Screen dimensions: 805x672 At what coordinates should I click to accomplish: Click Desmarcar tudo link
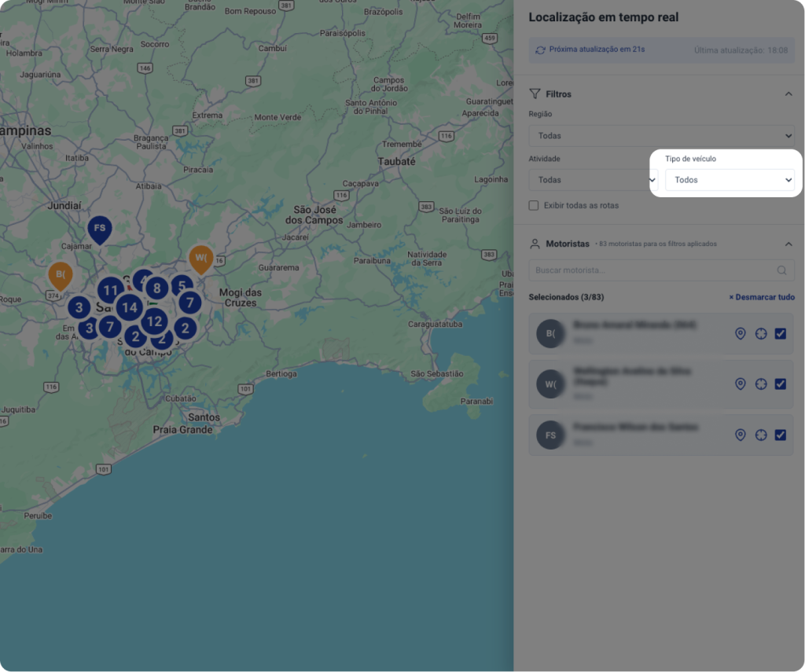762,297
